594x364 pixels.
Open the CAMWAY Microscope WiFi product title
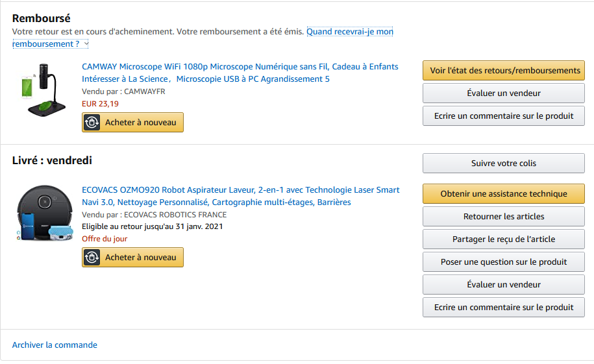click(240, 73)
